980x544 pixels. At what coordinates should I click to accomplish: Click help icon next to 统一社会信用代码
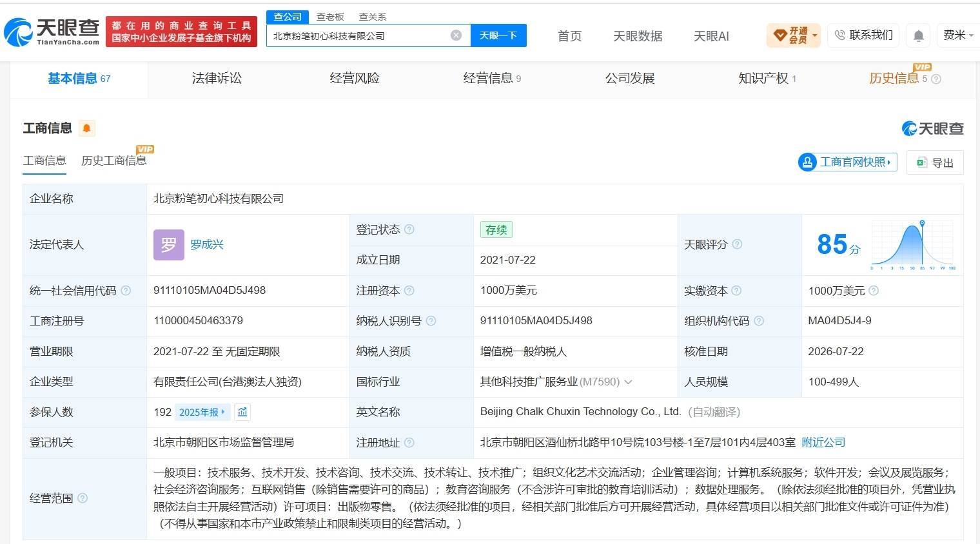pyautogui.click(x=126, y=291)
